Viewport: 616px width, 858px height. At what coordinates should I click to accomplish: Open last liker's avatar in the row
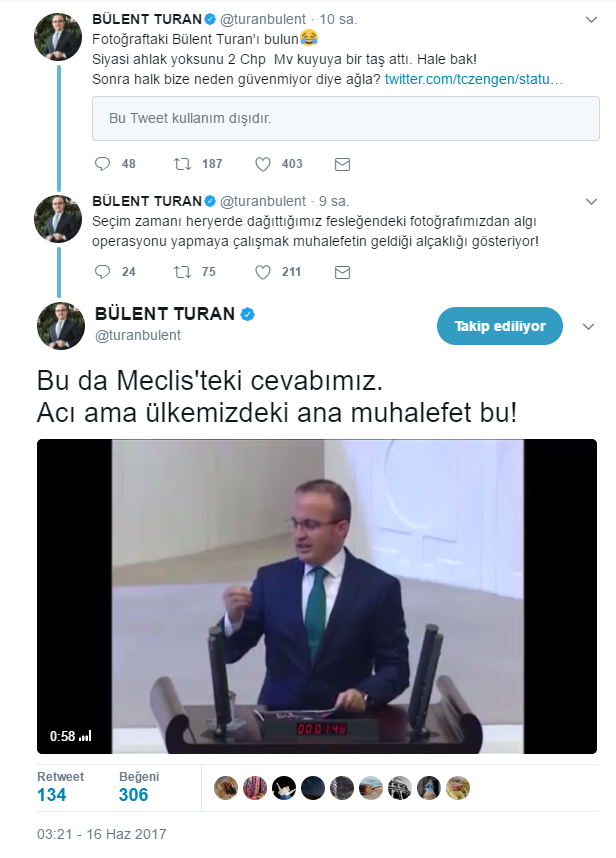point(458,788)
